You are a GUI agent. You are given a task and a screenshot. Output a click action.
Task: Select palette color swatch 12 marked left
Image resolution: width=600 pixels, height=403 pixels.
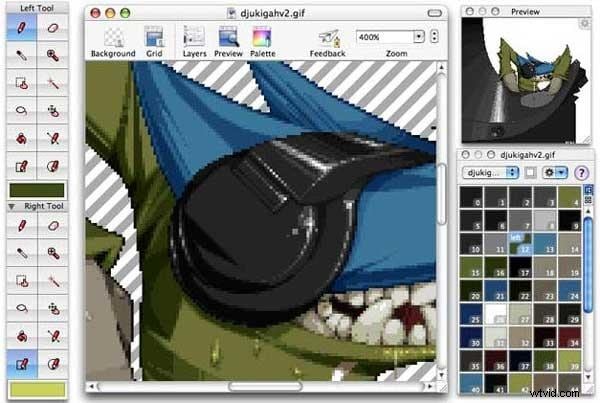[x=520, y=244]
